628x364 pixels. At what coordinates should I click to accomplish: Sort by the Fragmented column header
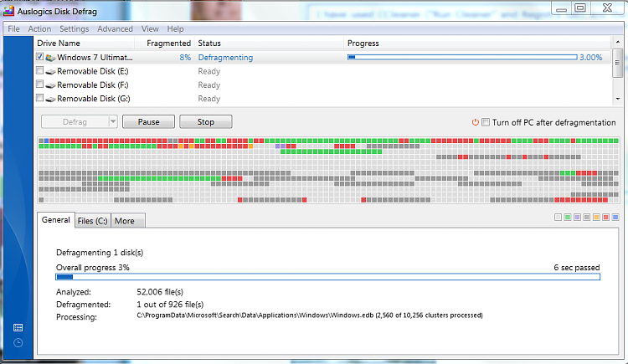pos(165,44)
